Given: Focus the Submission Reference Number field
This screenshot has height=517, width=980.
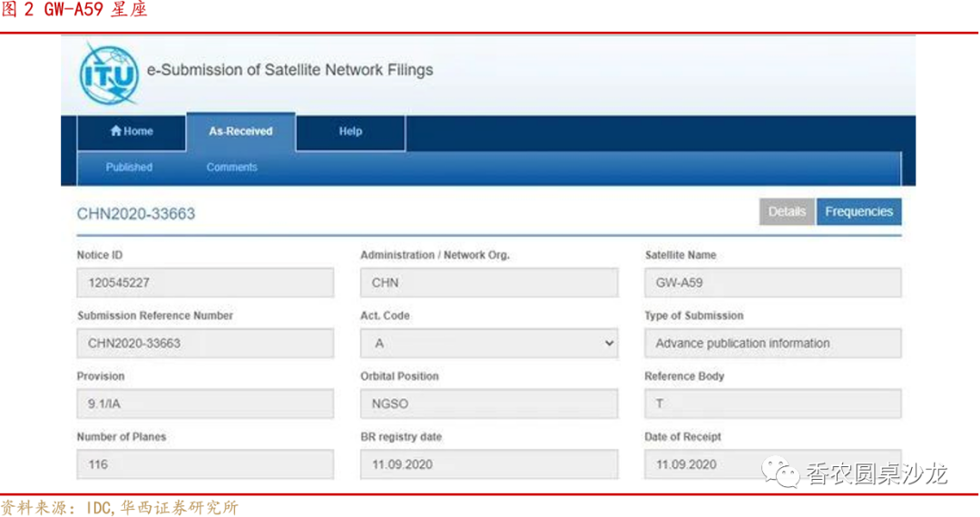Looking at the screenshot, I should click(x=205, y=344).
